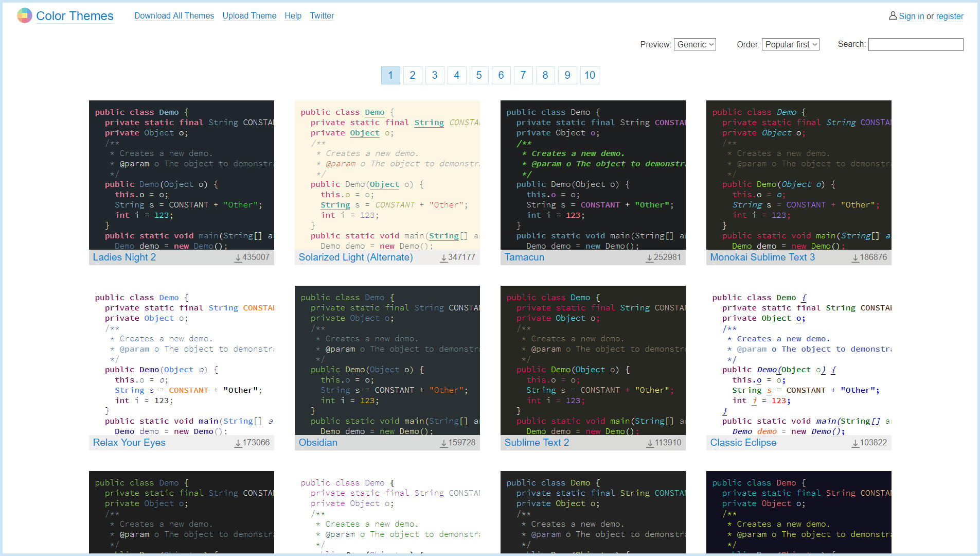Go to page 6 of themes
This screenshot has height=556, width=980.
(501, 75)
